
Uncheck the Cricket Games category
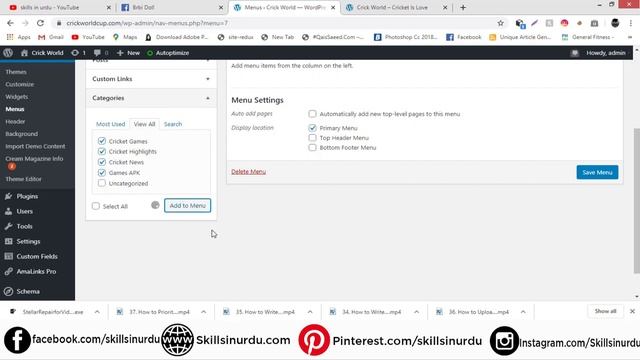[x=102, y=141]
